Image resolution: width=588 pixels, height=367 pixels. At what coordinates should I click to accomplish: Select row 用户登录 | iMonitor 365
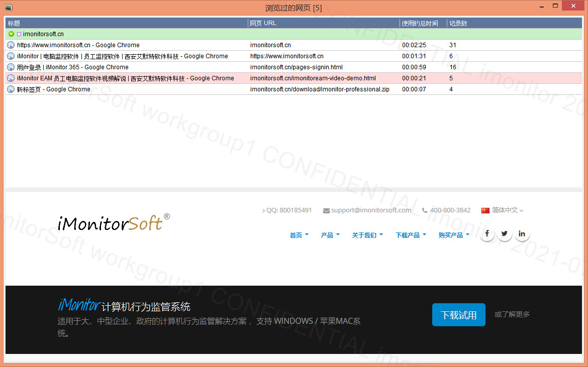[293, 67]
